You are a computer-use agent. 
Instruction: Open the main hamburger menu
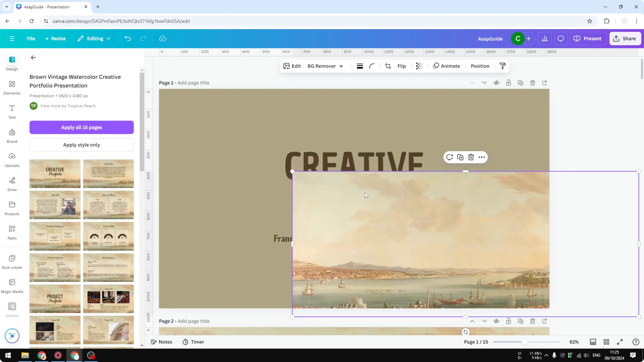pyautogui.click(x=12, y=38)
